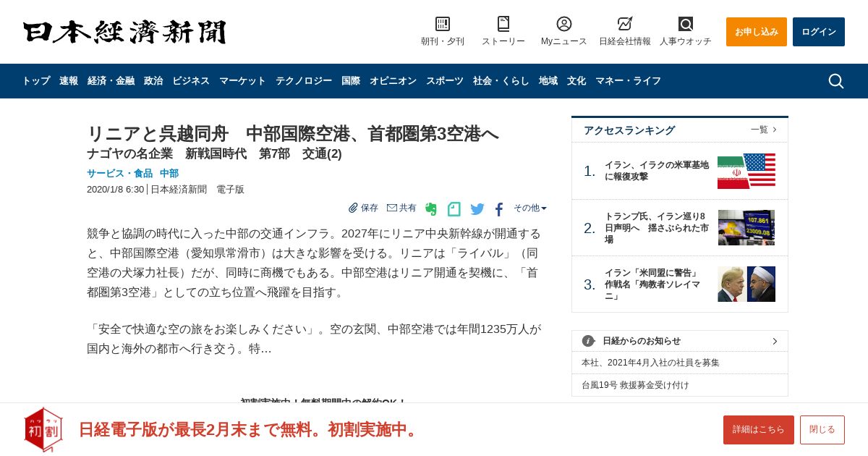Screen dimensions: 868x456
Task: Open notice 台風19号 救援募金受け付け
Action: (635, 385)
